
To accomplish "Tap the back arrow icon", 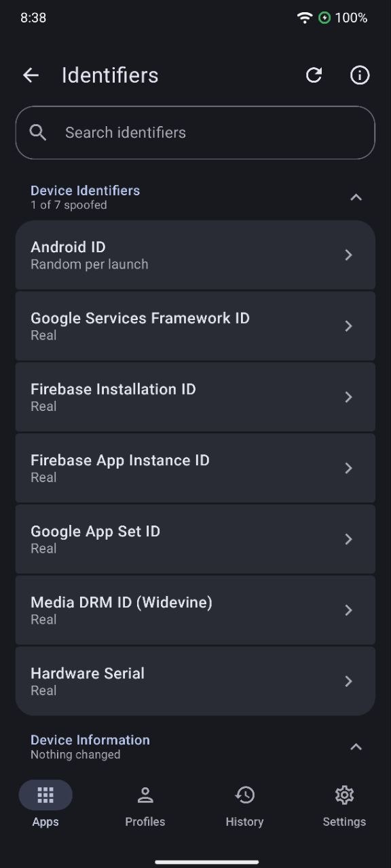I will (31, 75).
